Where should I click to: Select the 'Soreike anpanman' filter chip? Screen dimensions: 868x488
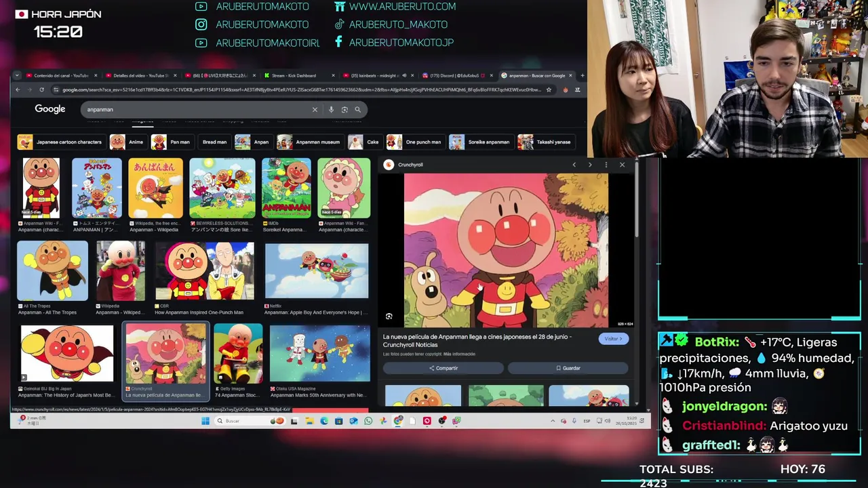click(x=480, y=142)
